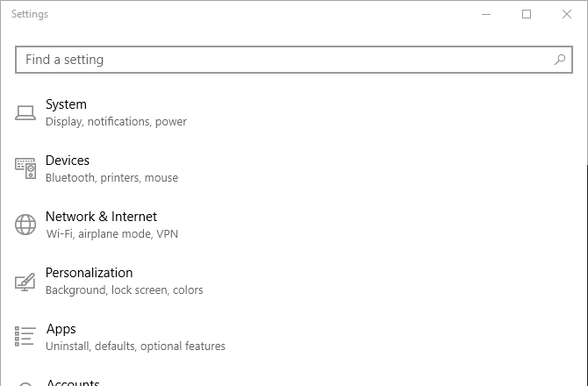Select the Apps heading
This screenshot has width=588, height=386.
[61, 329]
